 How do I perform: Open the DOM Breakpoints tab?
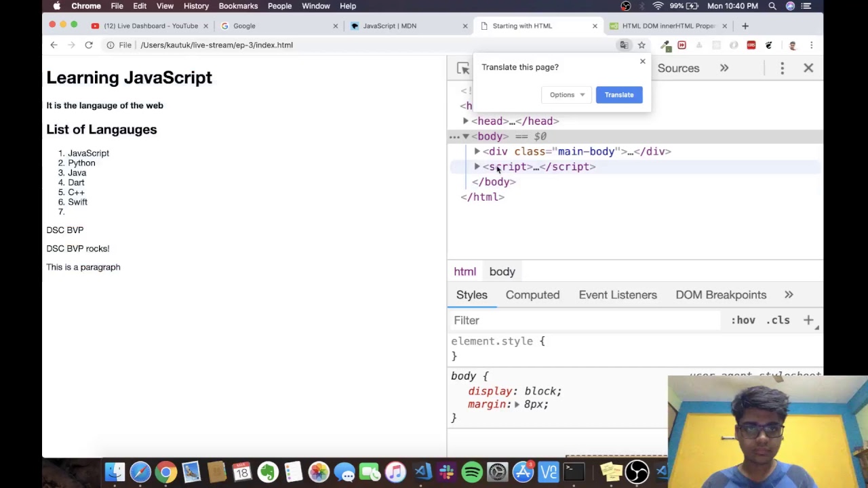[x=721, y=295]
